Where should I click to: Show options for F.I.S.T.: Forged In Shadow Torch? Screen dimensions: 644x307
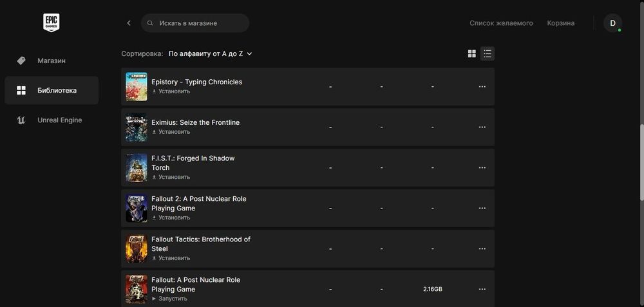482,168
